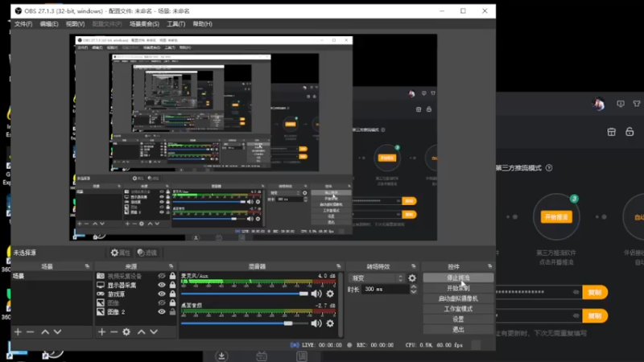Open gear settings for 桌面音频 track
This screenshot has width=644, height=362.
(x=330, y=323)
